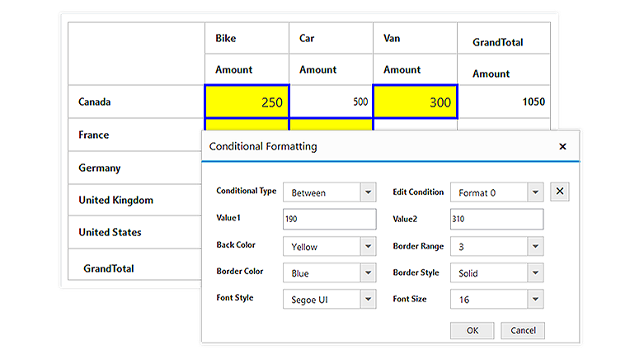This screenshot has height=360, width=644.
Task: Select the Canada Bike cell with 250
Action: pos(247,102)
